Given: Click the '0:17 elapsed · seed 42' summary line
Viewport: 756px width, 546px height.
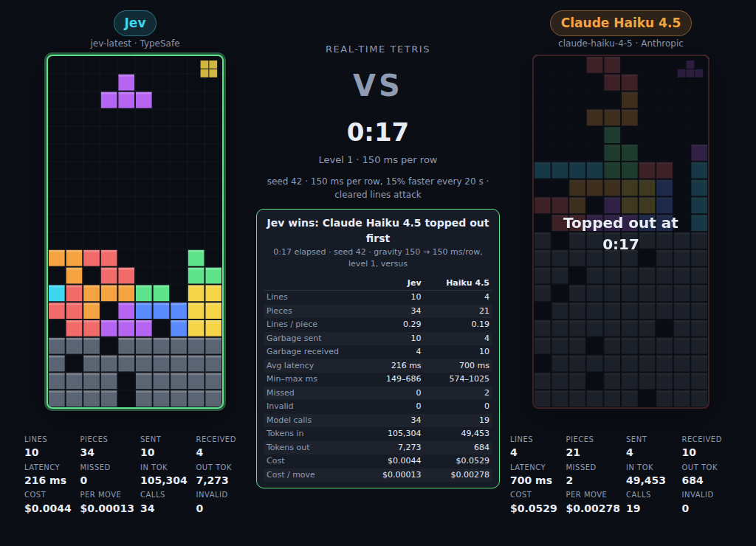Looking at the screenshot, I should tap(377, 258).
